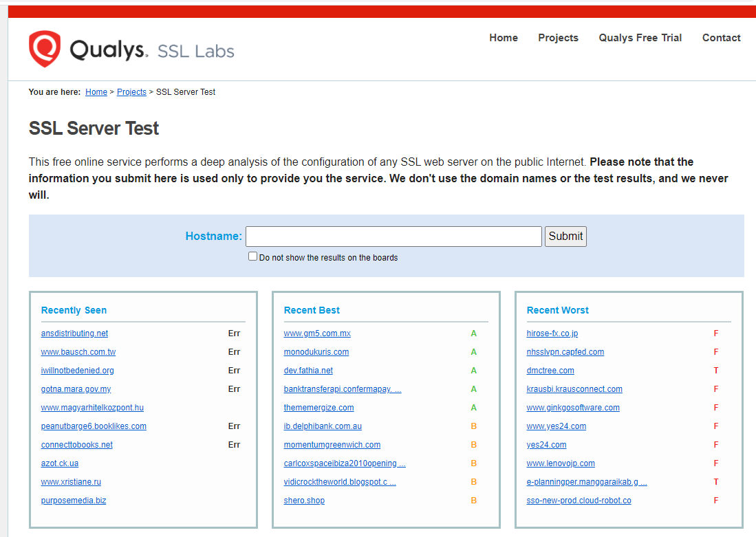This screenshot has width=756, height=537.
Task: Open www.bausch.com.tw link
Action: (x=78, y=352)
